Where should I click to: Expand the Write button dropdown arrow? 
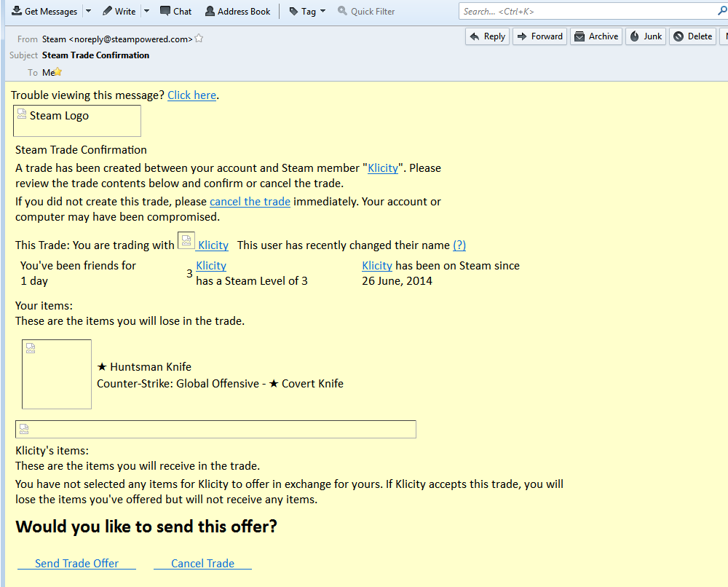(146, 12)
